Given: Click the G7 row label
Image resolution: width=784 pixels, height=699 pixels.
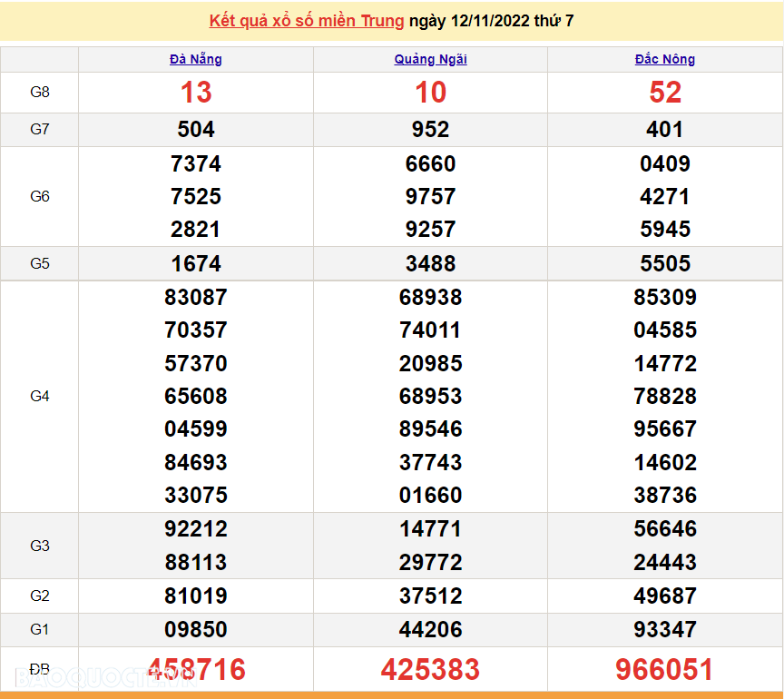Looking at the screenshot, I should click(40, 129).
